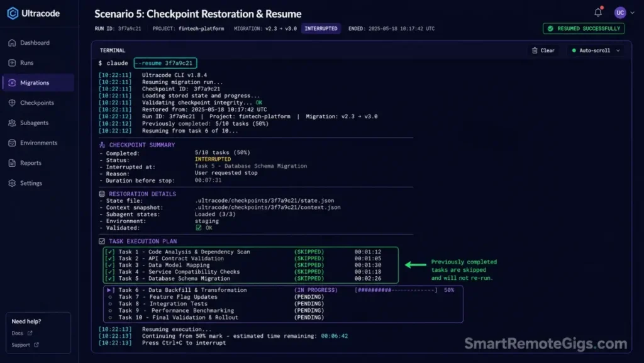Toggle checkbox for Task 1 Code Analysis
The image size is (644, 363).
tap(109, 252)
